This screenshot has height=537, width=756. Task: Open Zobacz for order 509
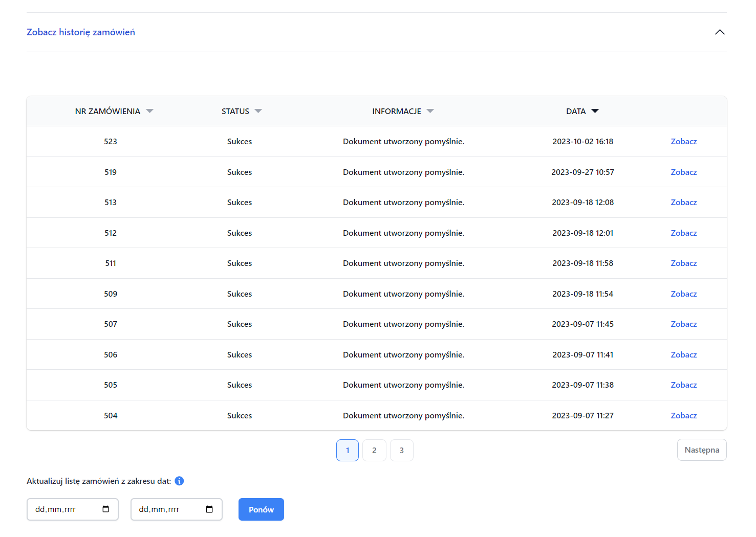[684, 294]
